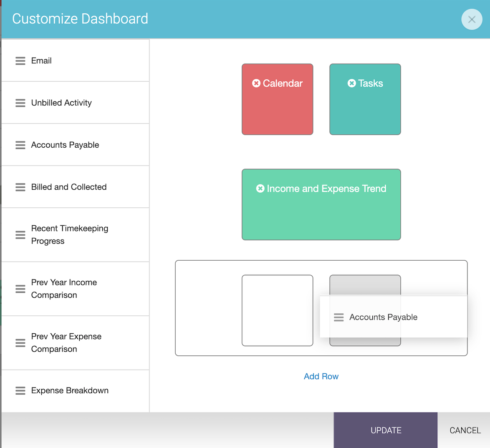
Task: Remove the Tasks widget with its X icon
Action: [x=351, y=83]
